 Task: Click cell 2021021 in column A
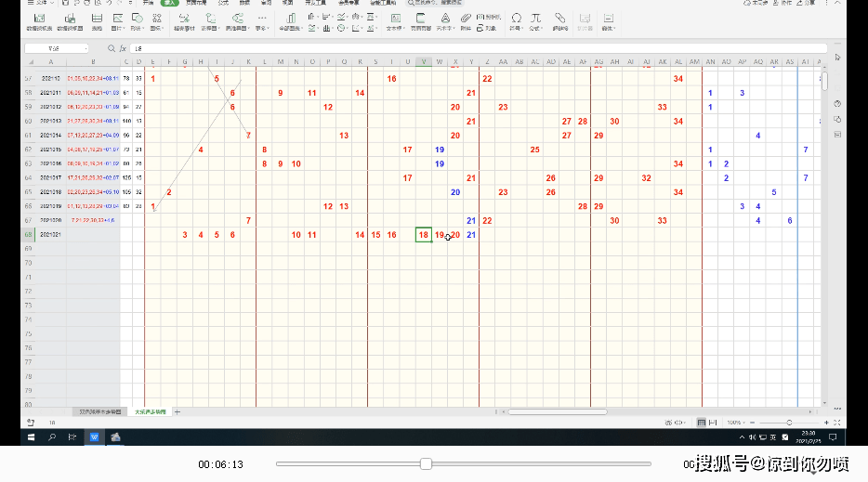(x=50, y=235)
